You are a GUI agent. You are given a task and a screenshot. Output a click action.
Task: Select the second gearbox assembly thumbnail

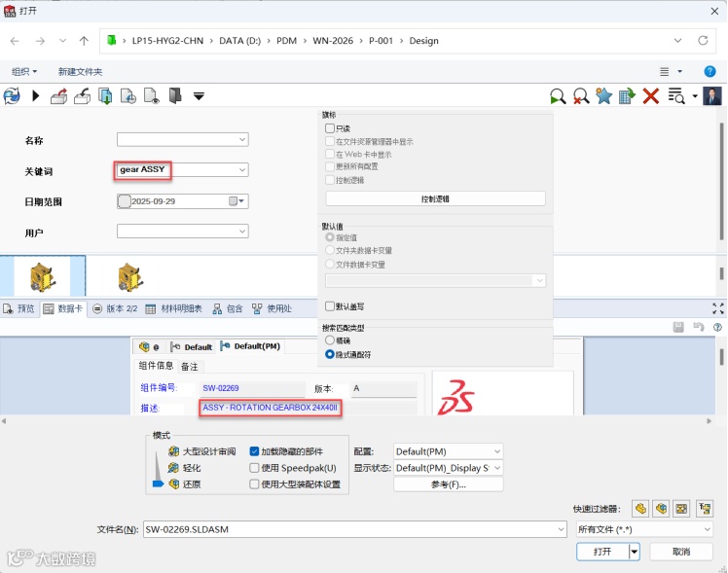[130, 276]
